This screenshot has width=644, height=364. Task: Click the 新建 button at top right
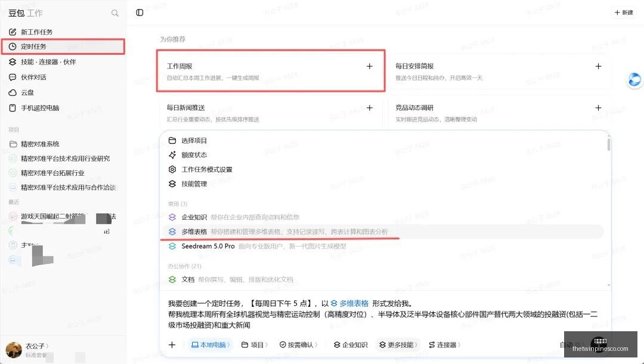coord(624,13)
